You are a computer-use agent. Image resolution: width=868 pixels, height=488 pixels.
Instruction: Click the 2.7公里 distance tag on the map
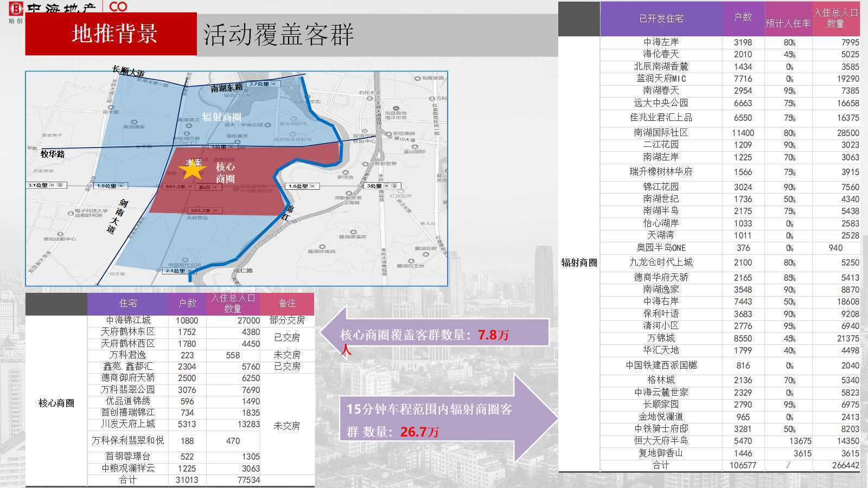click(x=263, y=84)
